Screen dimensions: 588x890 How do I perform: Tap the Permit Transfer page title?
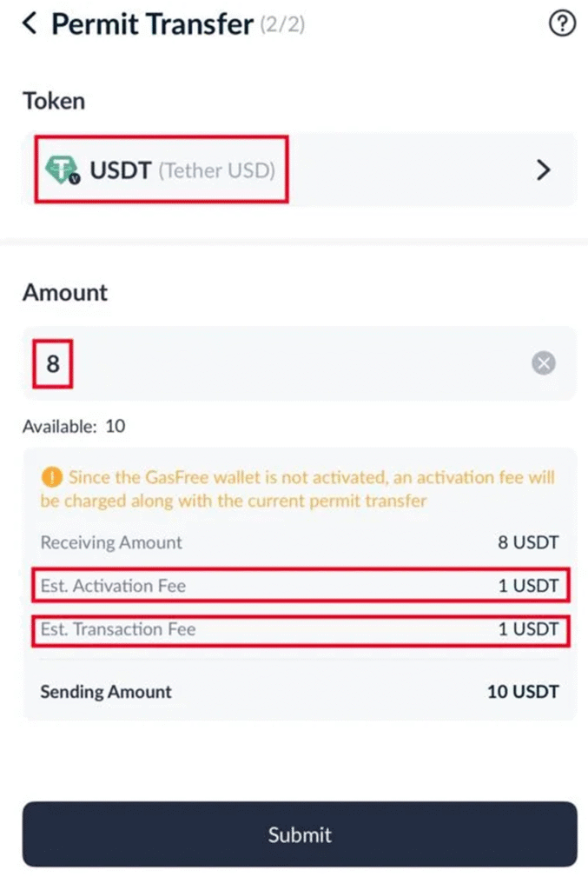[152, 24]
